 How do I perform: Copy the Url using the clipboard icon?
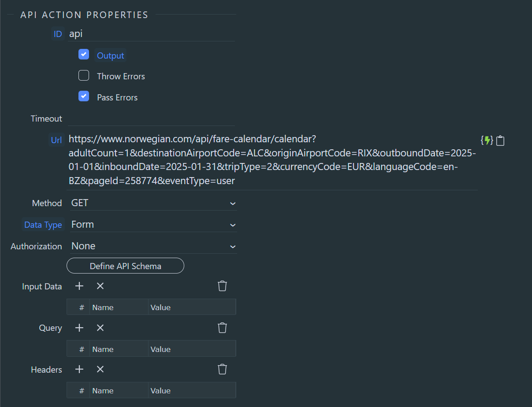(500, 140)
